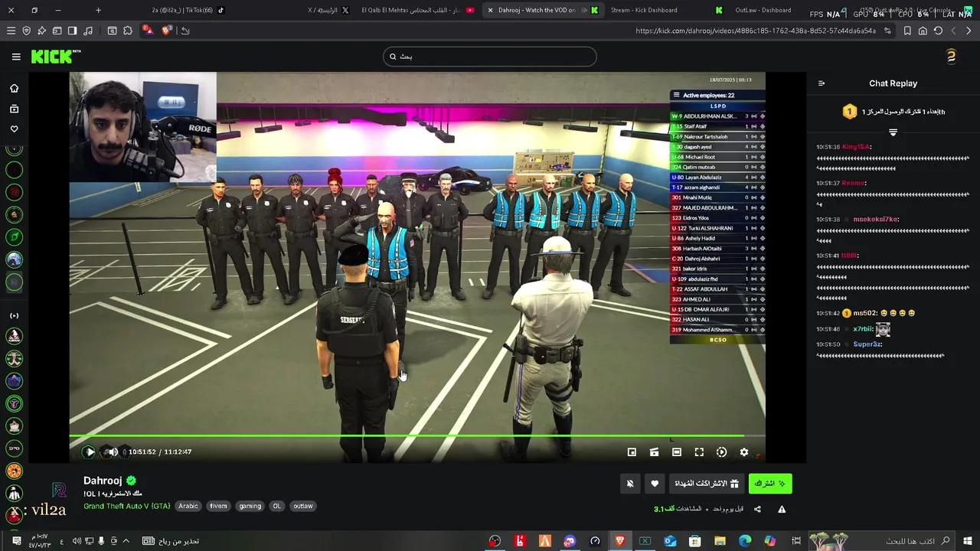Share the video via share icon
Screen dimensions: 980x551
(x=757, y=509)
